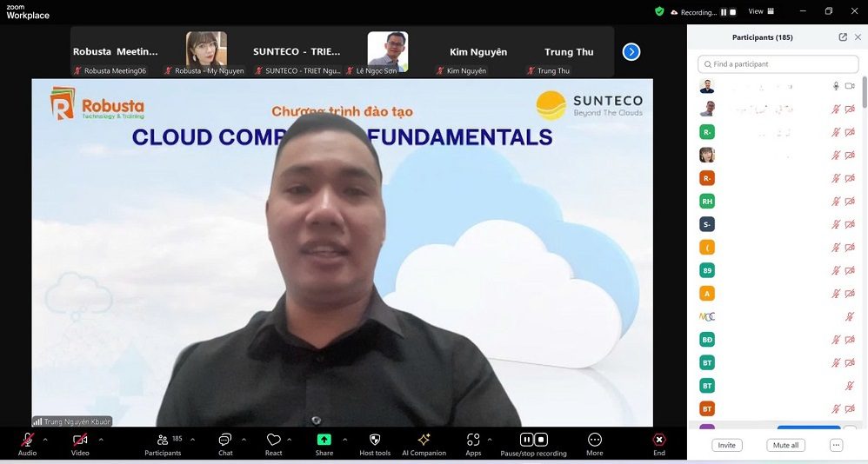868x464 pixels.
Task: Open the Chat panel
Action: [x=225, y=444]
